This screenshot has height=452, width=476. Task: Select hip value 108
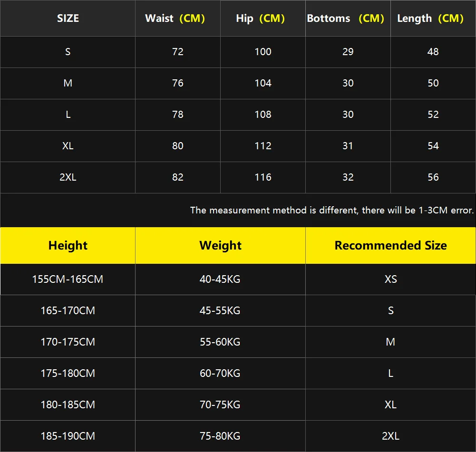coord(263,115)
